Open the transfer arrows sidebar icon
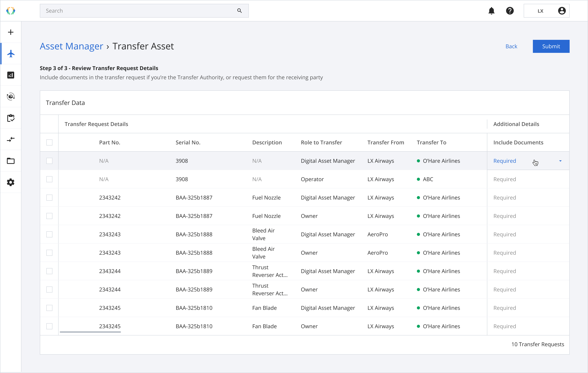 coord(11,139)
